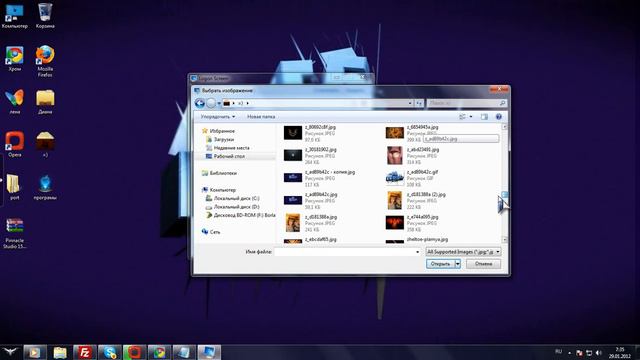Select the zheltoe-plamya.jpg file

point(417,240)
